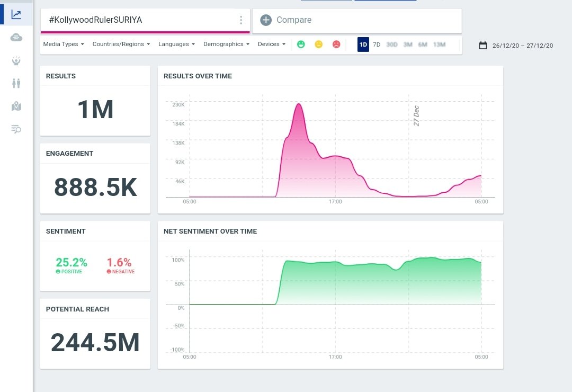Image resolution: width=572 pixels, height=392 pixels.
Task: Filter by negative sentiment red face
Action: click(x=336, y=44)
